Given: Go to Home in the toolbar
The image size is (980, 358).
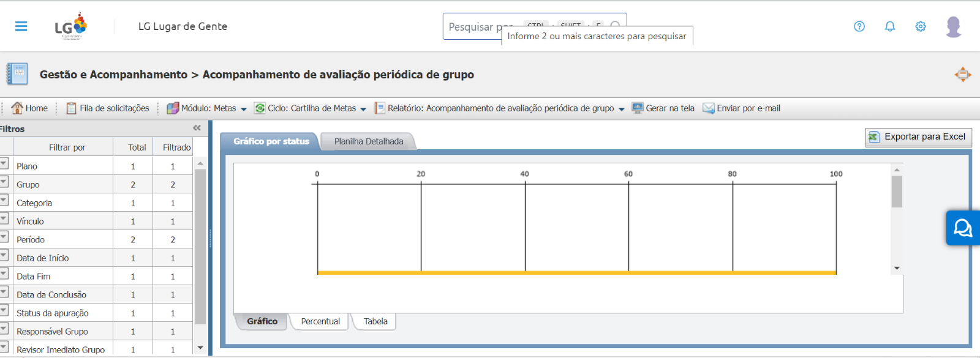Looking at the screenshot, I should point(29,108).
